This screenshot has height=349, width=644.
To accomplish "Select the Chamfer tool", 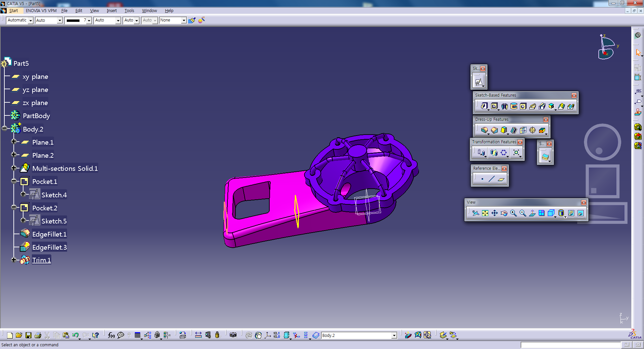I will tap(494, 130).
